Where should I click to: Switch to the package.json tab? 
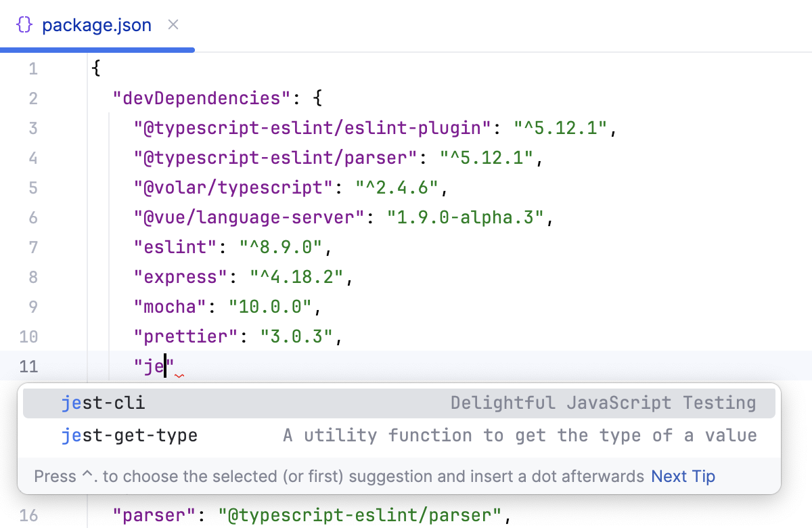point(96,25)
